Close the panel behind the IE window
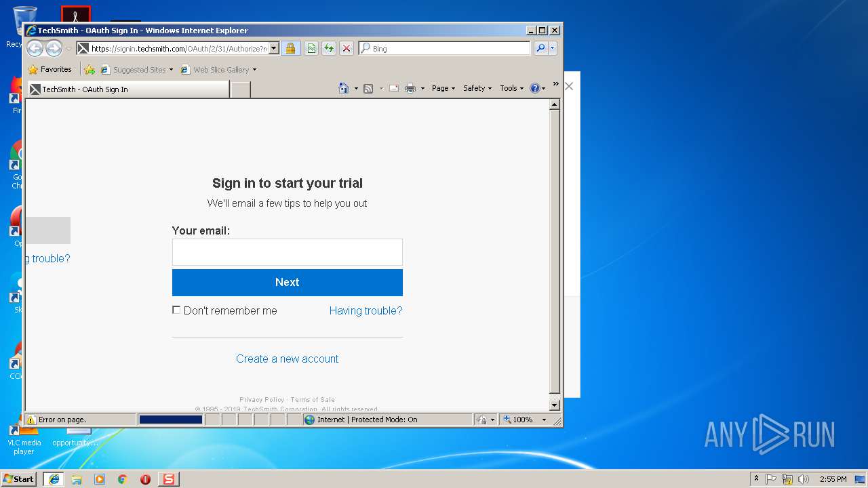 [x=569, y=86]
